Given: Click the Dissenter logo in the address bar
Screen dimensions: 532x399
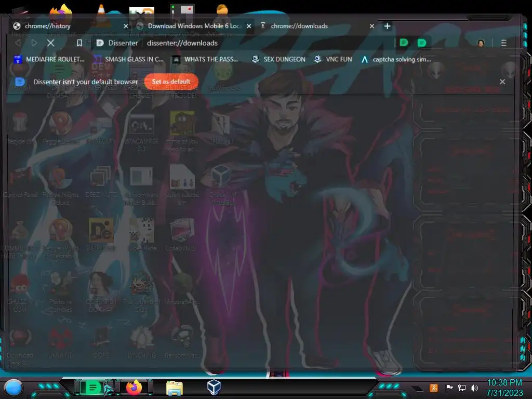Looking at the screenshot, I should pos(100,43).
